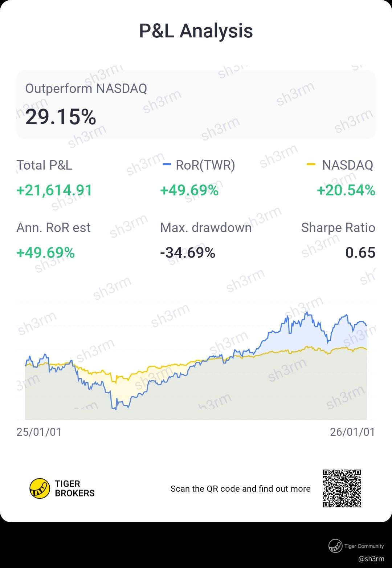Click the -34.69% drawdown value
Viewport: 392px width, 568px height.
(x=188, y=252)
